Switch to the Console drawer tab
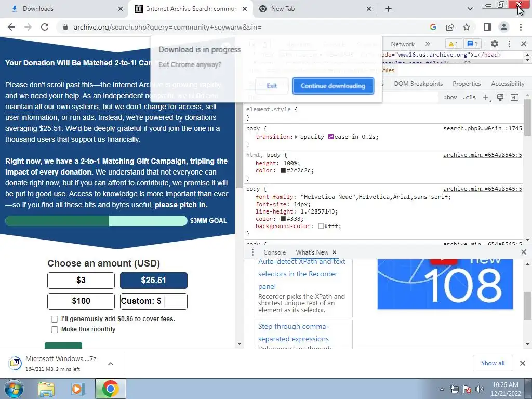The height and width of the screenshot is (399, 532). (x=274, y=252)
